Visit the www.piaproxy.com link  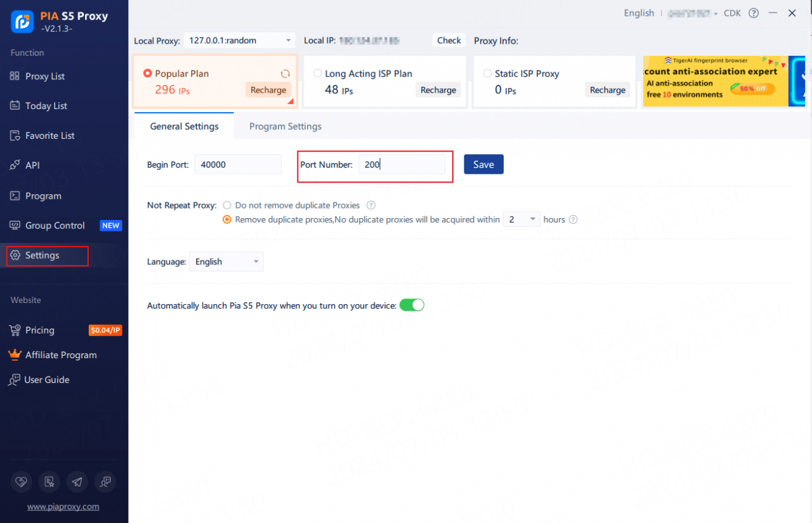pyautogui.click(x=63, y=507)
